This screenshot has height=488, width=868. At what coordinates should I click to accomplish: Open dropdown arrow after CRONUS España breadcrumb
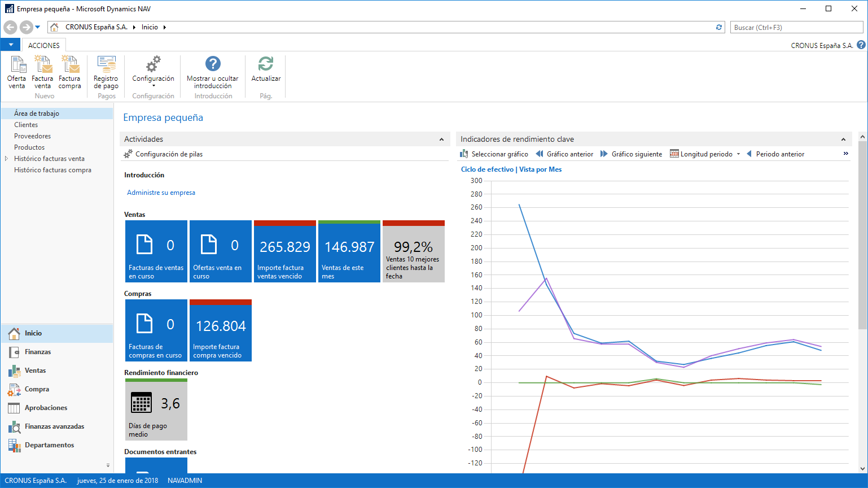tap(134, 27)
